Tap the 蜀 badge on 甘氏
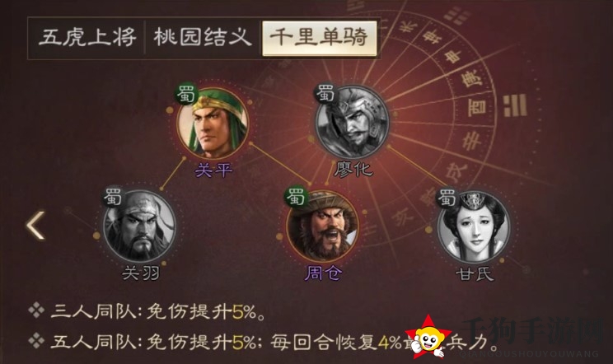Viewport: 613px width, 364px height. (447, 198)
